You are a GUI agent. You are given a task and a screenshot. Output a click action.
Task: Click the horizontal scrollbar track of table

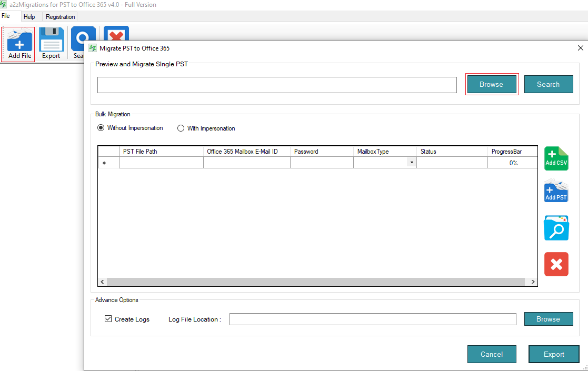click(315, 282)
